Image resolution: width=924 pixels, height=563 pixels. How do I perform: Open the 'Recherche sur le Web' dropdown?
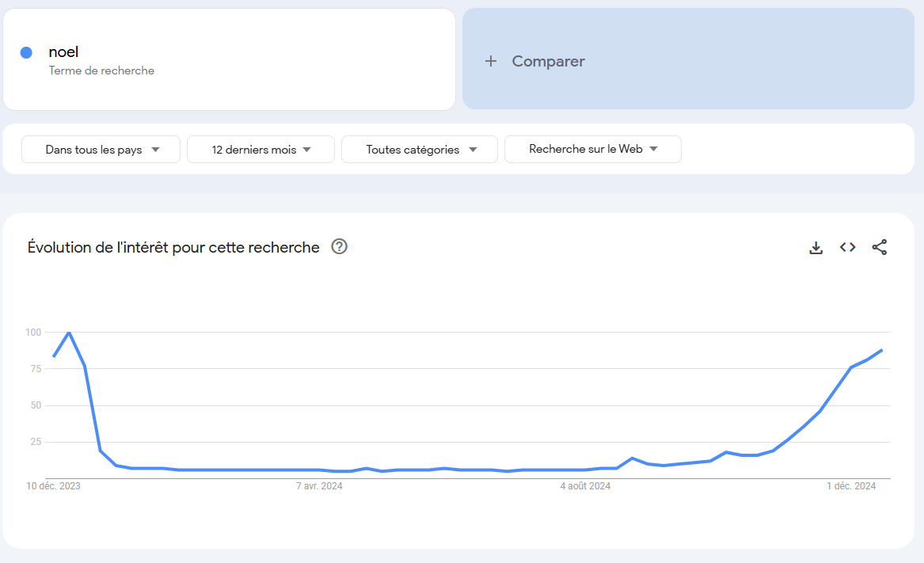coord(592,149)
